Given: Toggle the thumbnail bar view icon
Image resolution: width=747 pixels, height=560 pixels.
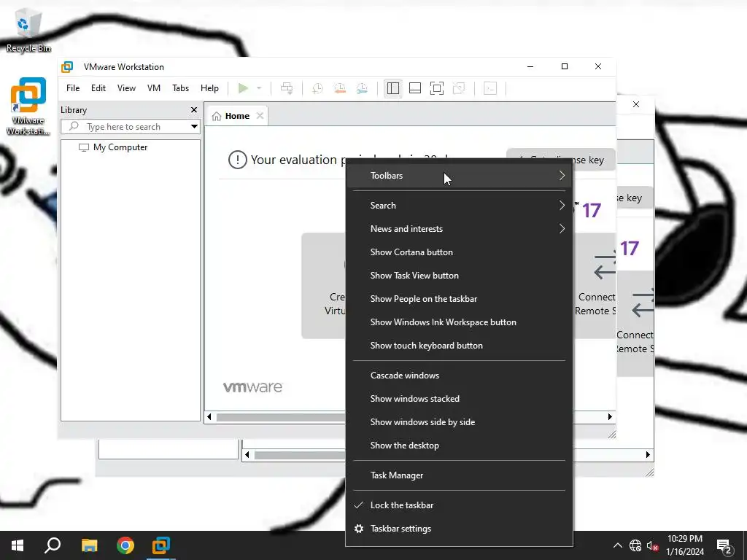Looking at the screenshot, I should [415, 88].
